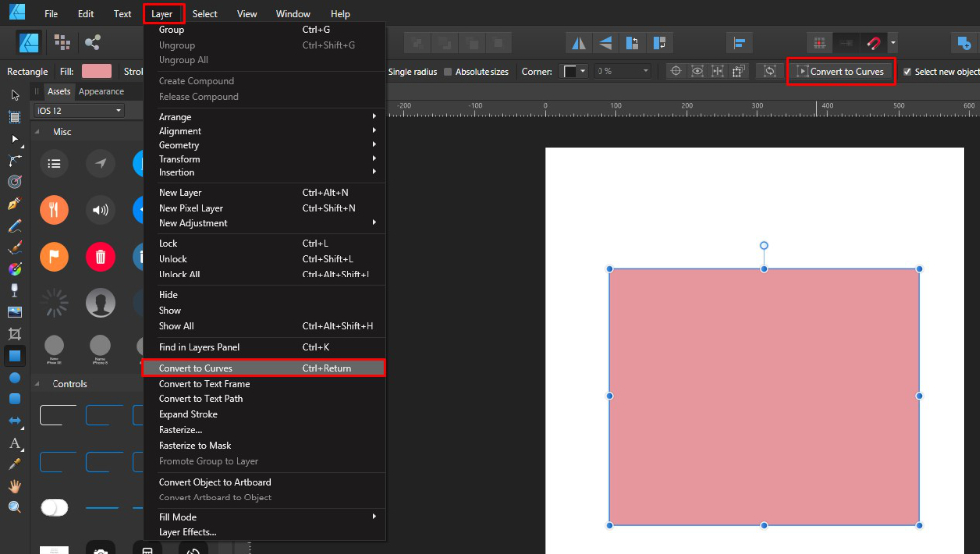Image resolution: width=980 pixels, height=554 pixels.
Task: Select the Rectangle shape tool
Action: coord(15,356)
